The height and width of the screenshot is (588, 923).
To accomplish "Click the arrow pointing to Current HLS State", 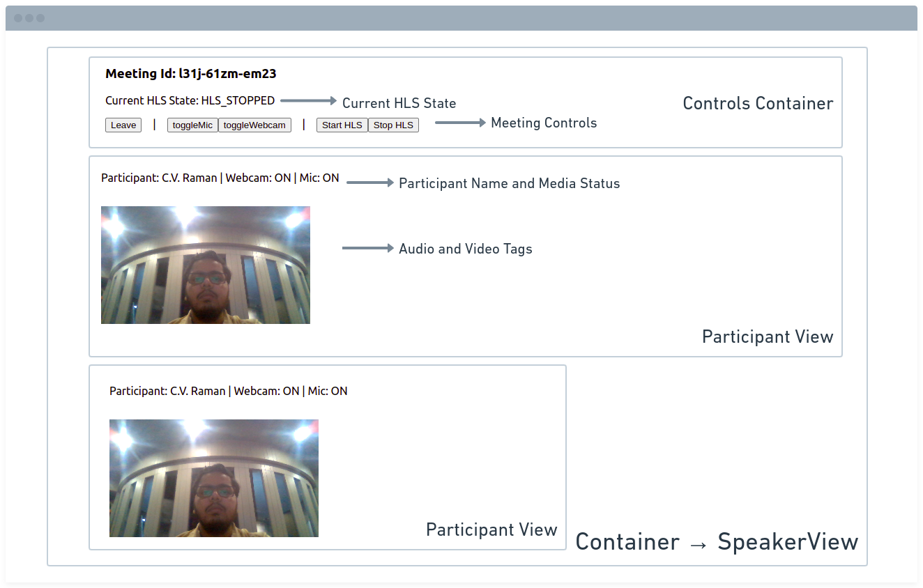I will coord(308,101).
